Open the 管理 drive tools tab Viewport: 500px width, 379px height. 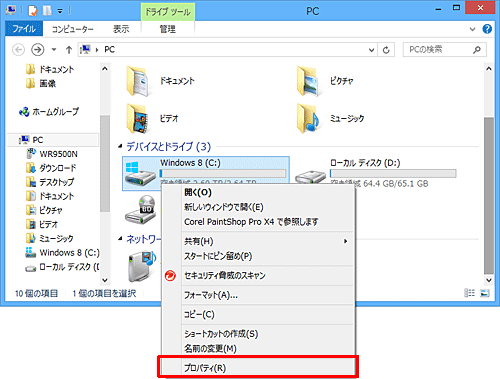click(167, 29)
